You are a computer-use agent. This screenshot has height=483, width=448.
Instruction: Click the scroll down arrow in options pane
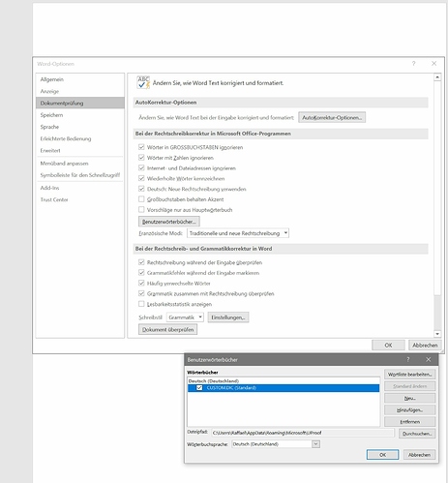click(437, 334)
